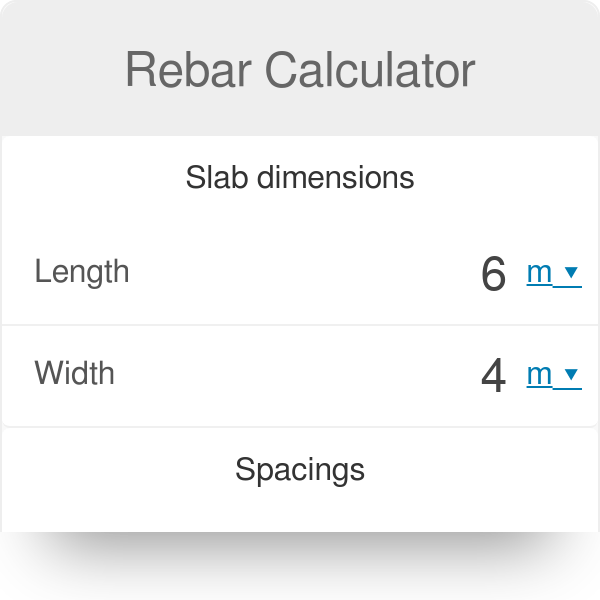The image size is (600, 600).
Task: Select the Length label text
Action: (82, 272)
